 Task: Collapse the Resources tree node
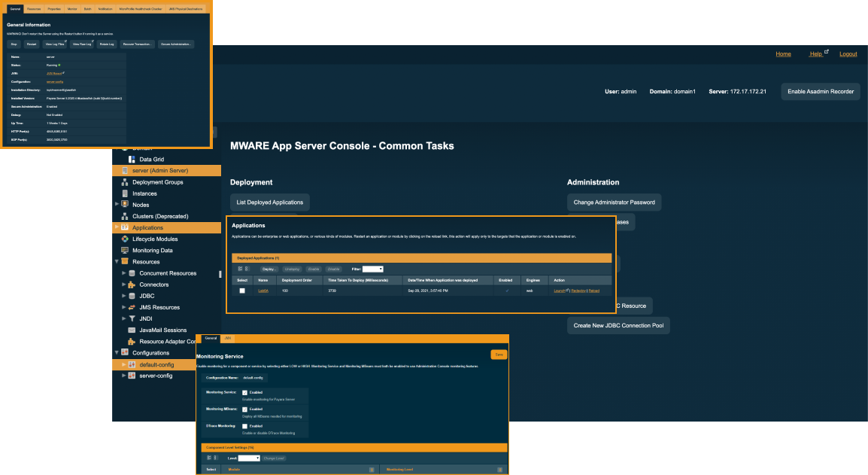point(117,262)
